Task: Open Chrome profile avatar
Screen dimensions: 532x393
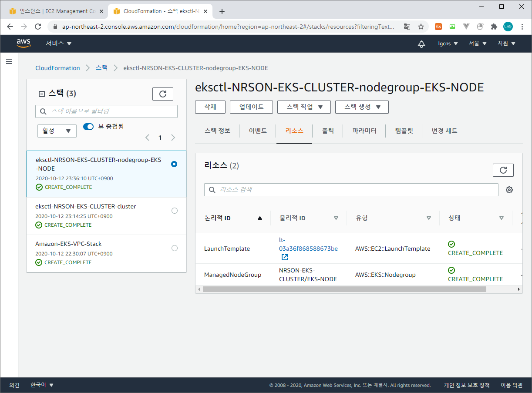Action: point(508,27)
